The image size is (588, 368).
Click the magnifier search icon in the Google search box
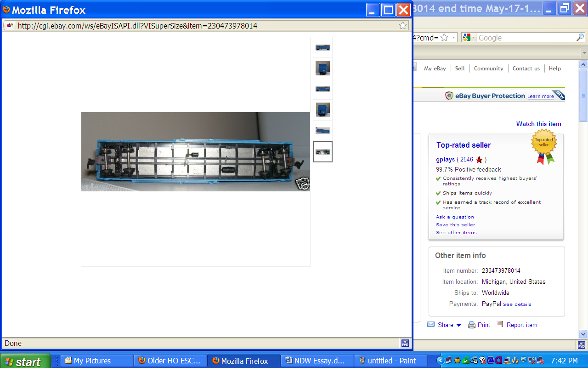pyautogui.click(x=580, y=38)
